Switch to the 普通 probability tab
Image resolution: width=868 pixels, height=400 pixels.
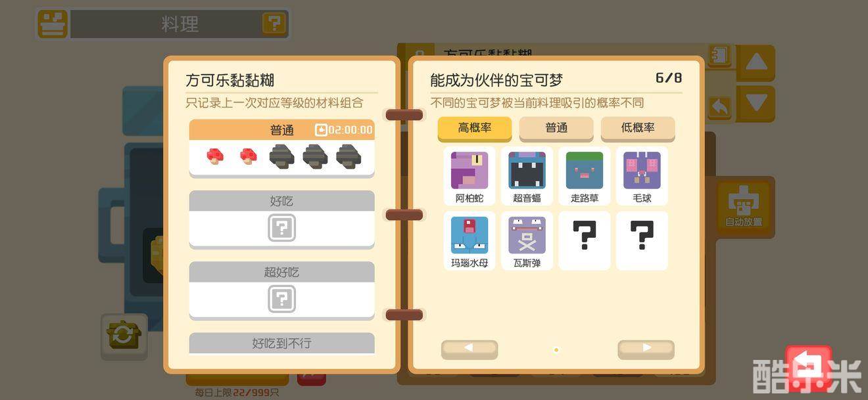(556, 129)
